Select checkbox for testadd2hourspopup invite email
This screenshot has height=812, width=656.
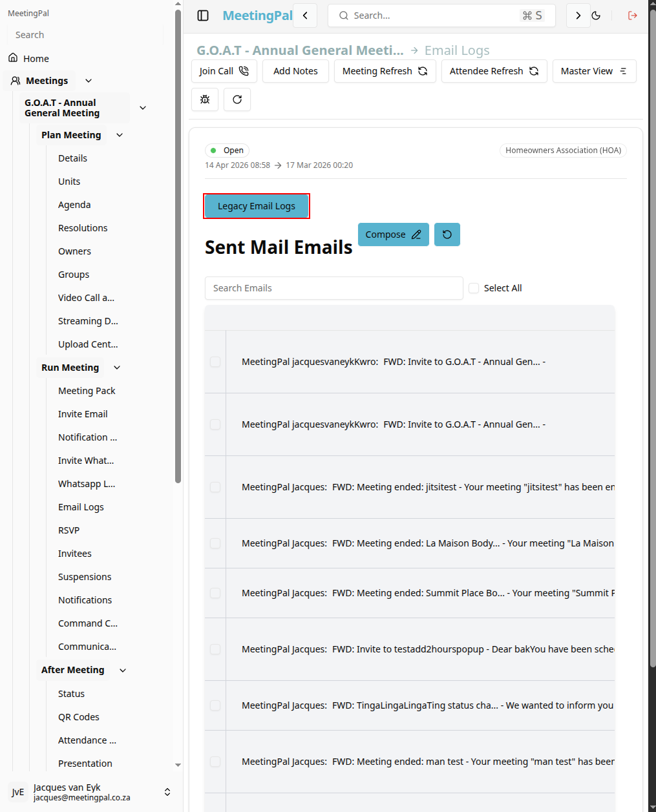tap(215, 649)
